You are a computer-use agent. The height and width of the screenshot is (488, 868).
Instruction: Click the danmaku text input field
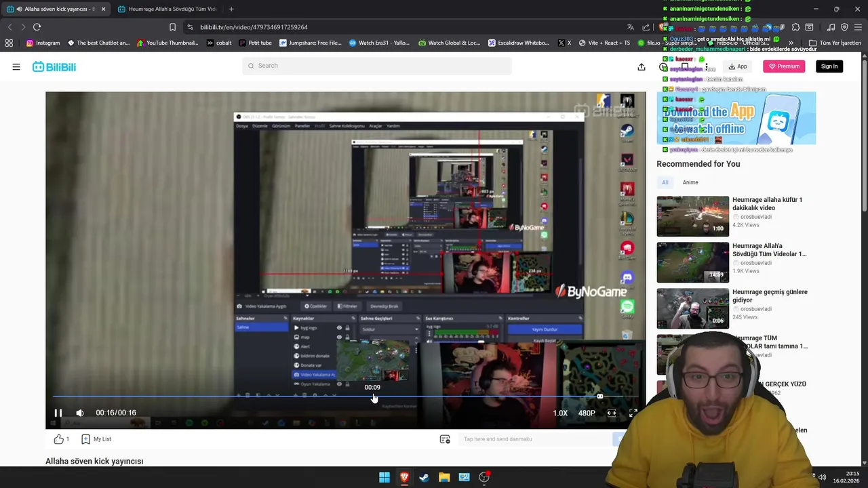coord(536,439)
